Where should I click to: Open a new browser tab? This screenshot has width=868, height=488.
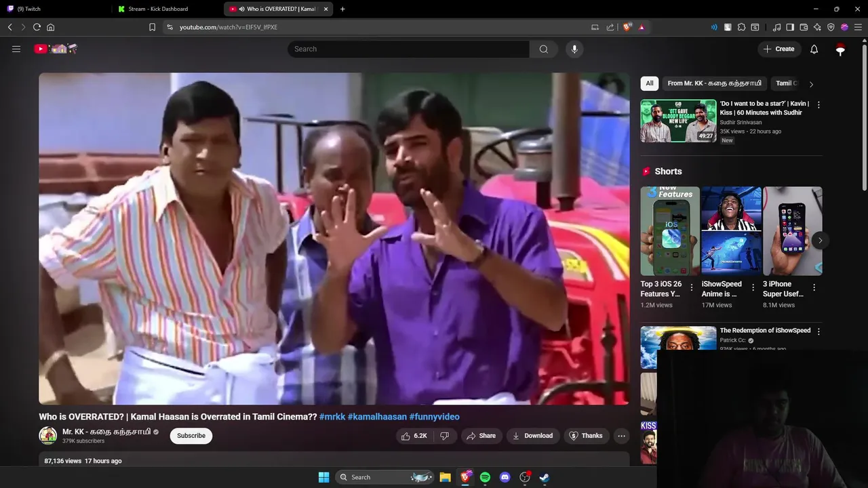coord(342,9)
